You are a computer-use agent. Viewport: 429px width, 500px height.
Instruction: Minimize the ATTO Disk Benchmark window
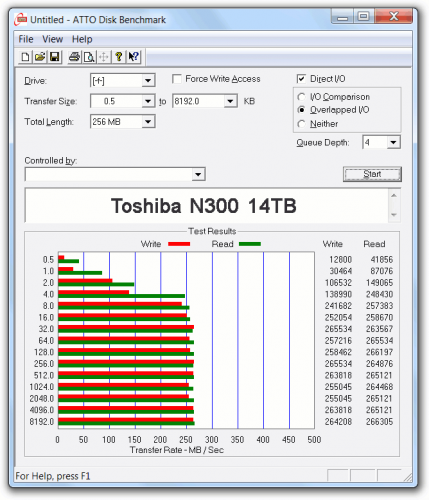click(342, 16)
